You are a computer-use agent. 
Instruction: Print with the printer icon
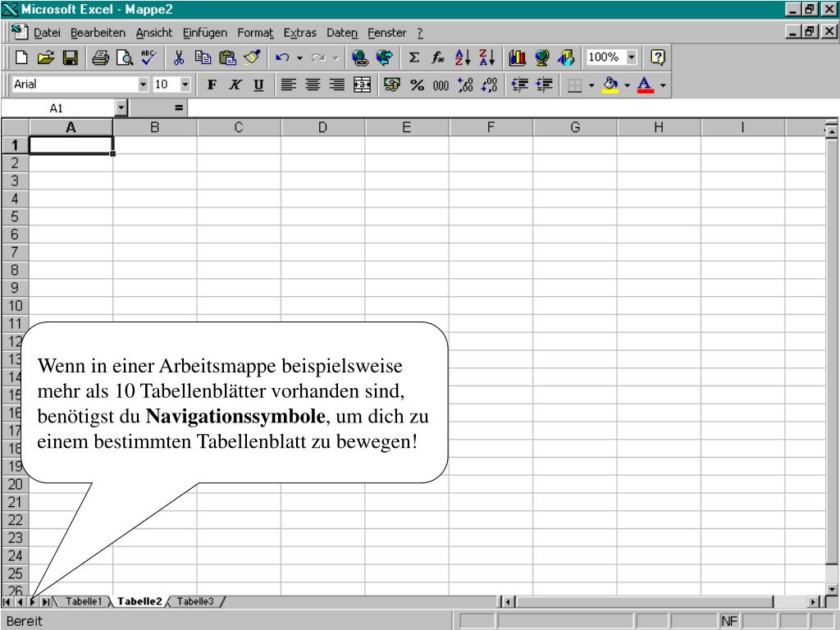(x=100, y=57)
